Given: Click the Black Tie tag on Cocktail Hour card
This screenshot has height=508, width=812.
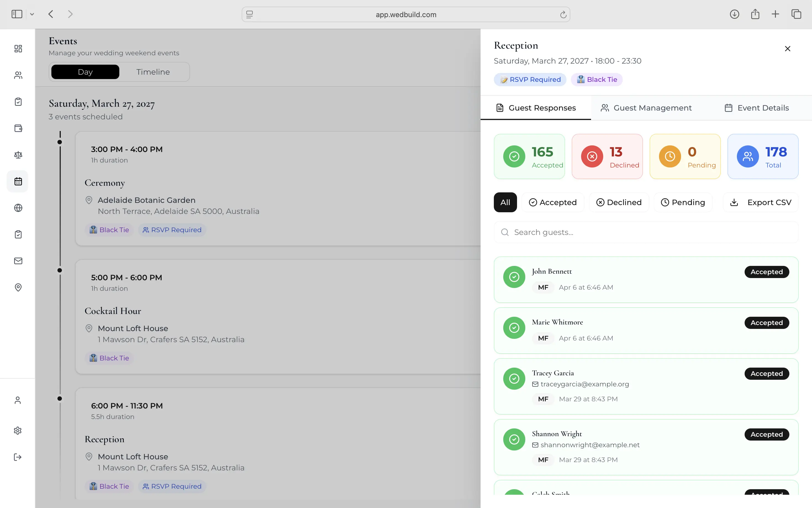Looking at the screenshot, I should 109,358.
